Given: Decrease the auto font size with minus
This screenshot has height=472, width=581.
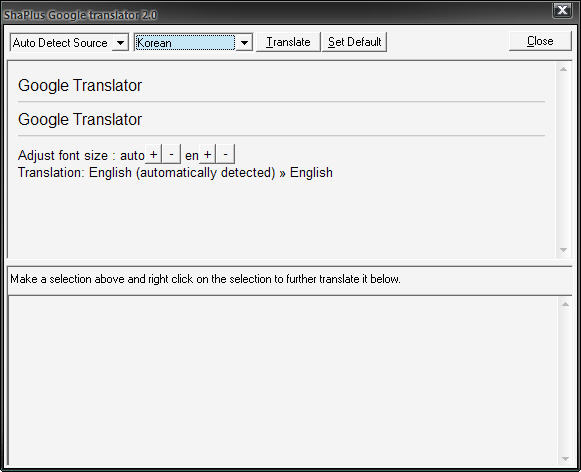Looking at the screenshot, I should (171, 154).
